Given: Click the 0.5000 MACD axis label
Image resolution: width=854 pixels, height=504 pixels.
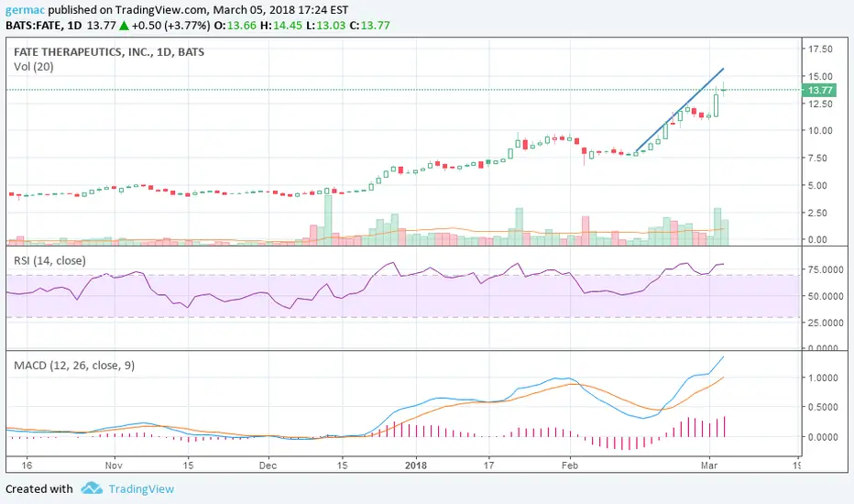Looking at the screenshot, I should point(823,407).
